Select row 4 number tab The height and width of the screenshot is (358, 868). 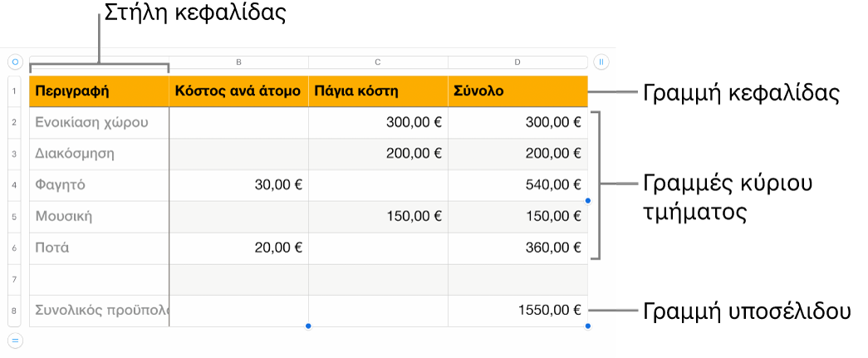14,185
